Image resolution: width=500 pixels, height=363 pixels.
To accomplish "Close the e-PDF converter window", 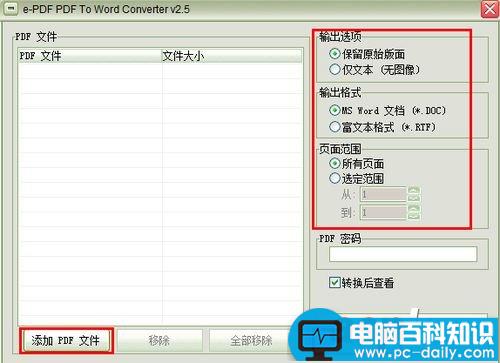I will pyautogui.click(x=490, y=9).
